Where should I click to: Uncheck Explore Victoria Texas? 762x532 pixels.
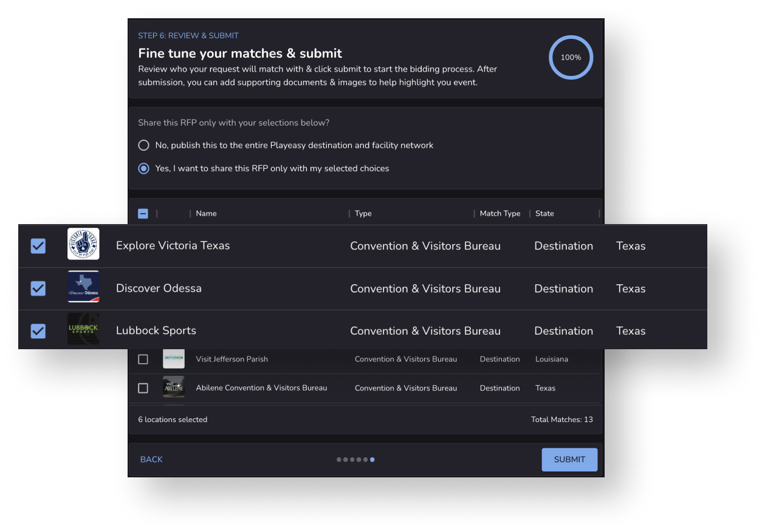tap(38, 245)
